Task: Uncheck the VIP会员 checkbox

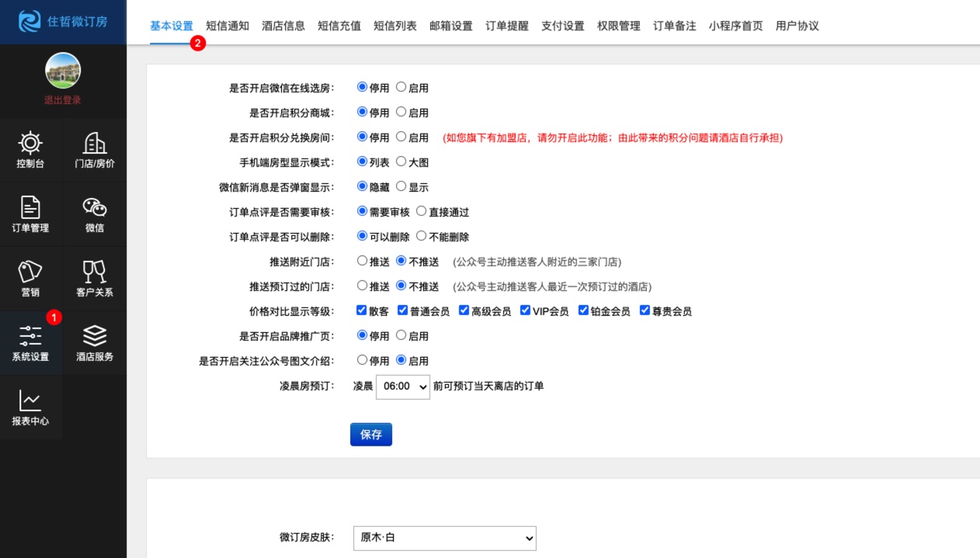Action: 525,310
